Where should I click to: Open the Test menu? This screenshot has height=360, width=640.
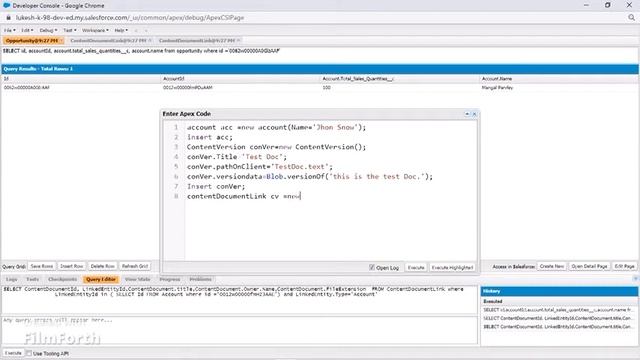click(x=69, y=30)
